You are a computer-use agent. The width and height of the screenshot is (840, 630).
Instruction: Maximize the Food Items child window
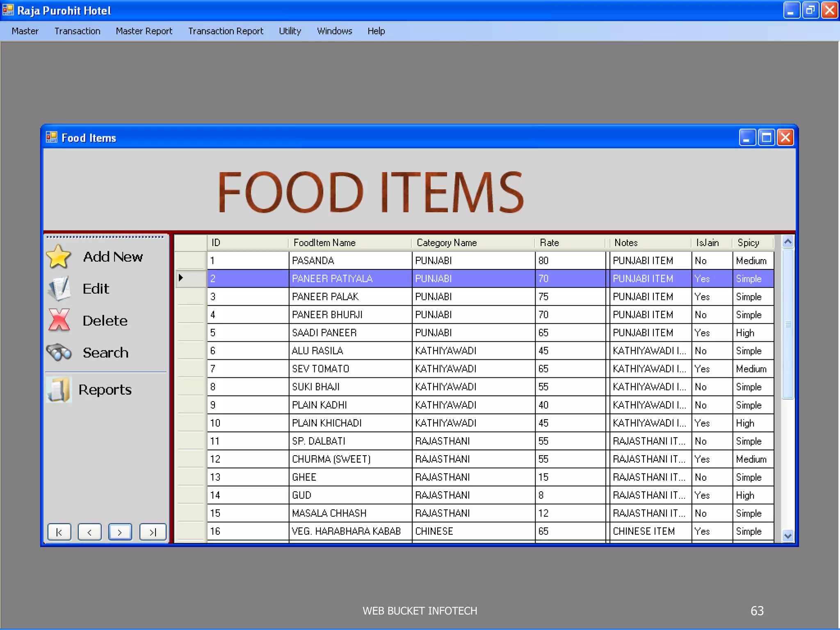[x=766, y=137]
